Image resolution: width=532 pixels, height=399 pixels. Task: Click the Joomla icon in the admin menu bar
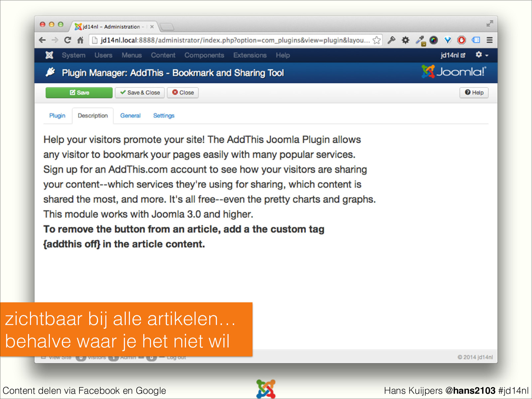tap(49, 55)
